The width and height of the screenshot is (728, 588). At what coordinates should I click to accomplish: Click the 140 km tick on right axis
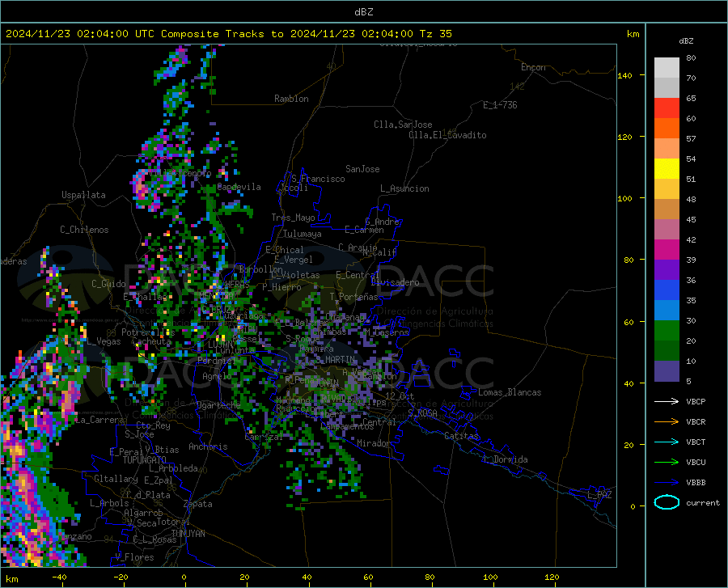click(624, 75)
